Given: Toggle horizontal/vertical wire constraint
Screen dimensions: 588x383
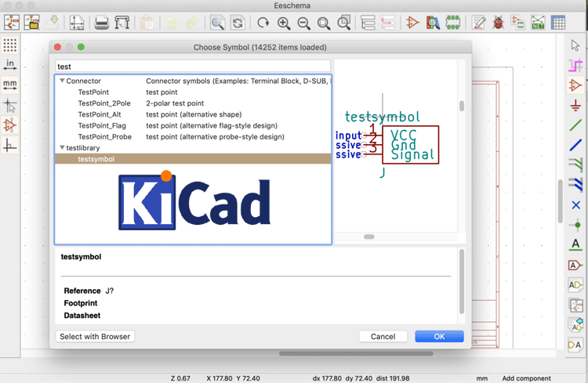Looking at the screenshot, I should click(9, 145).
